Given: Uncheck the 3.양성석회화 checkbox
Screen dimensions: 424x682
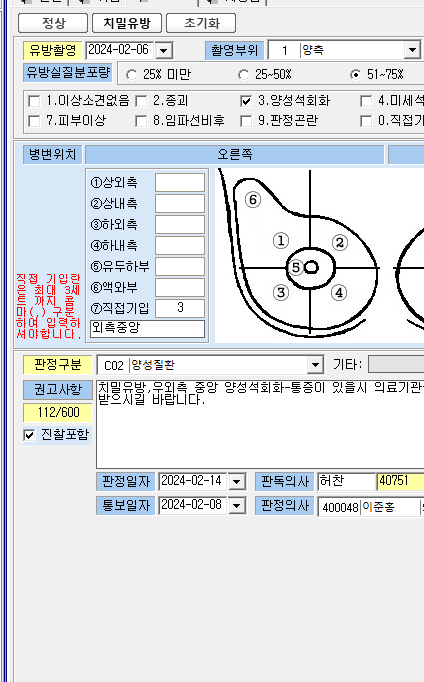Looking at the screenshot, I should pyautogui.click(x=246, y=101).
